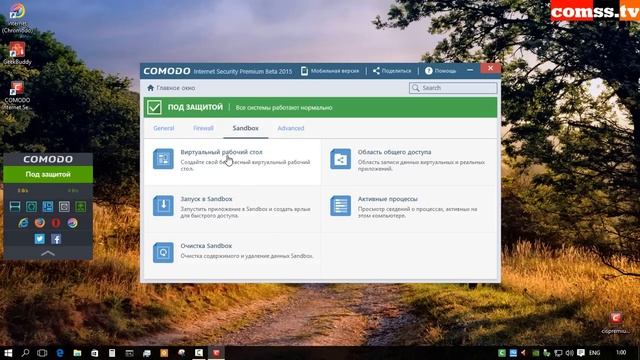Viewport: 640px width, 360px height.
Task: Open the GeekBuddy desktop shortcut
Action: (17, 53)
